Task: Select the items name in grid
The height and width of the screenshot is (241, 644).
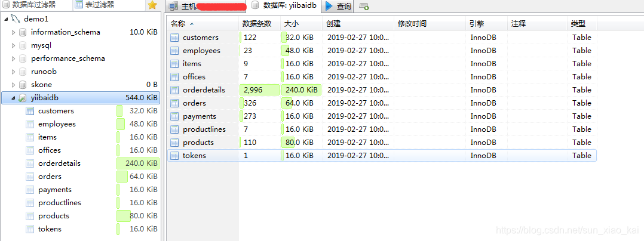Action: [192, 63]
